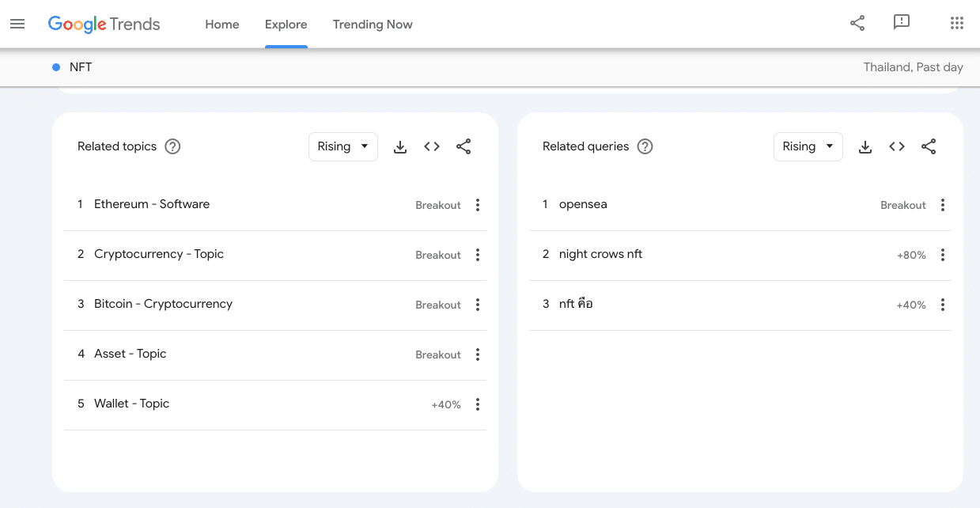This screenshot has width=980, height=508.
Task: Open the main hamburger menu
Action: pyautogui.click(x=17, y=24)
